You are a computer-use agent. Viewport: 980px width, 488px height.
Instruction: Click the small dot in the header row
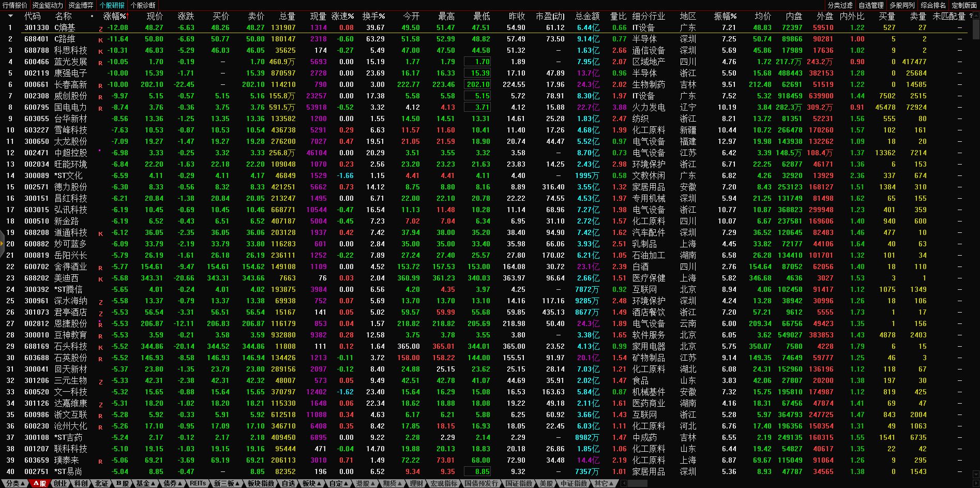92,16
